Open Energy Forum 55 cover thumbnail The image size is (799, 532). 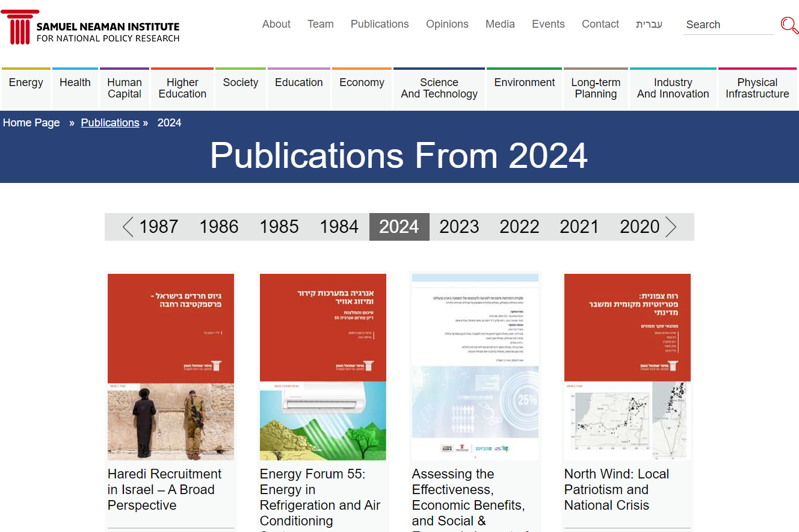[x=323, y=367]
